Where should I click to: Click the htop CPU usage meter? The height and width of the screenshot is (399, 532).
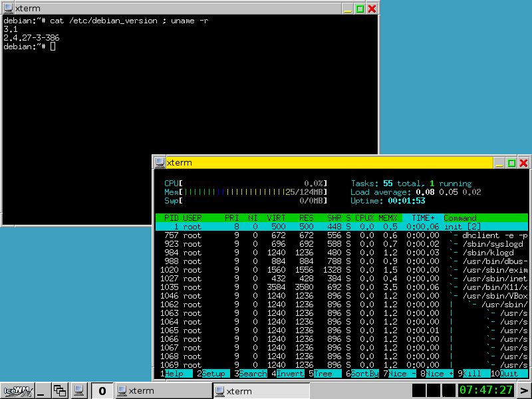pos(245,184)
